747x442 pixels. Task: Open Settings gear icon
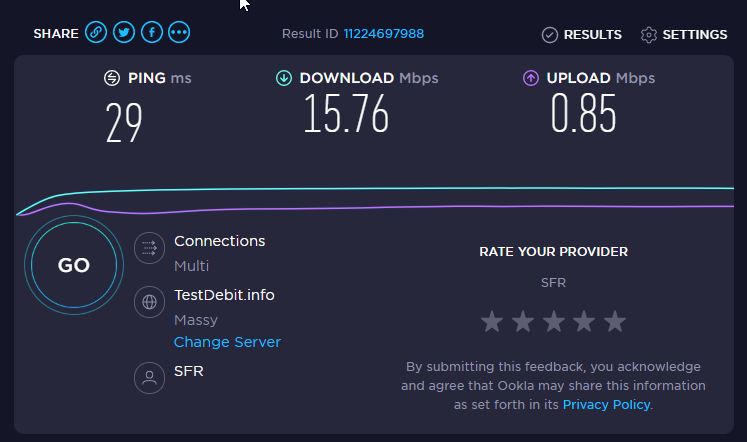click(x=649, y=35)
